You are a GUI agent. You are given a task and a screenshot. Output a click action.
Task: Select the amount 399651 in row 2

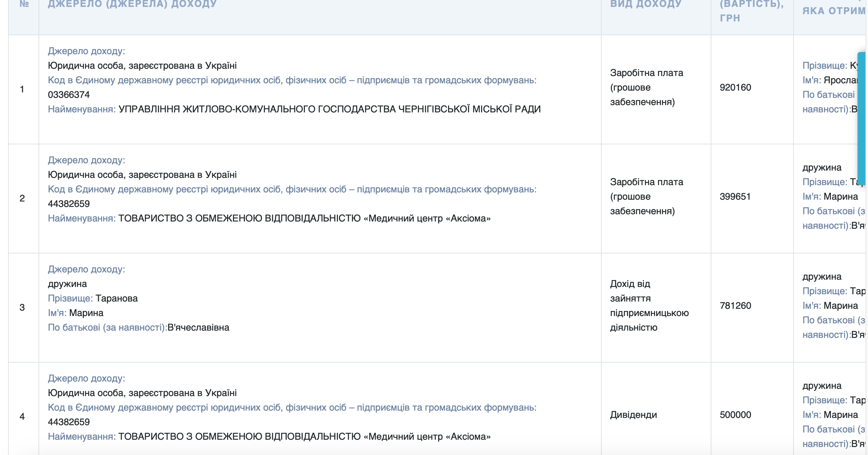pyautogui.click(x=735, y=197)
